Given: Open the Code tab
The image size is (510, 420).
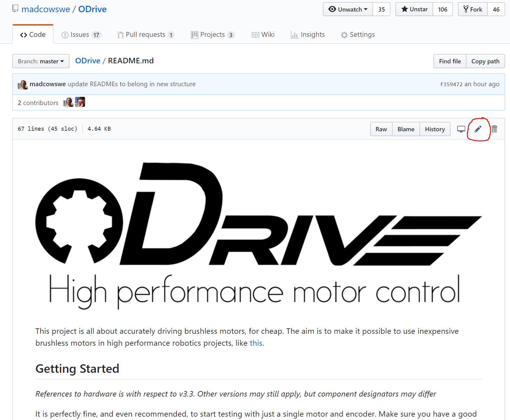Looking at the screenshot, I should tap(33, 34).
